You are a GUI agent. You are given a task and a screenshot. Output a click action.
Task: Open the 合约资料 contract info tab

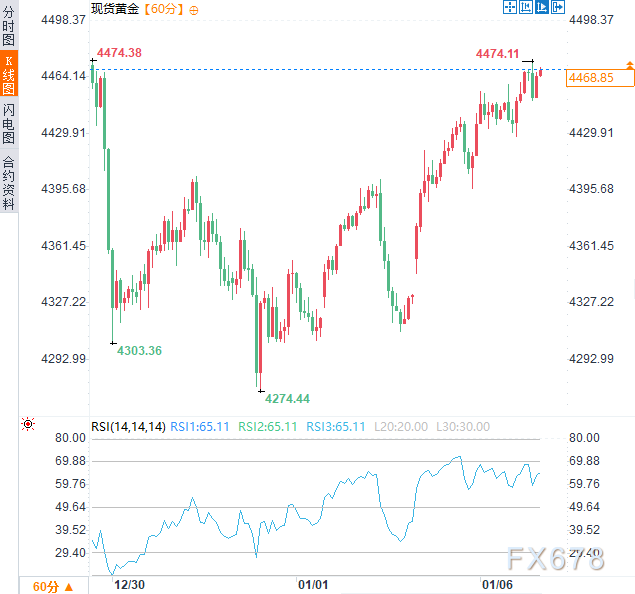tap(9, 181)
